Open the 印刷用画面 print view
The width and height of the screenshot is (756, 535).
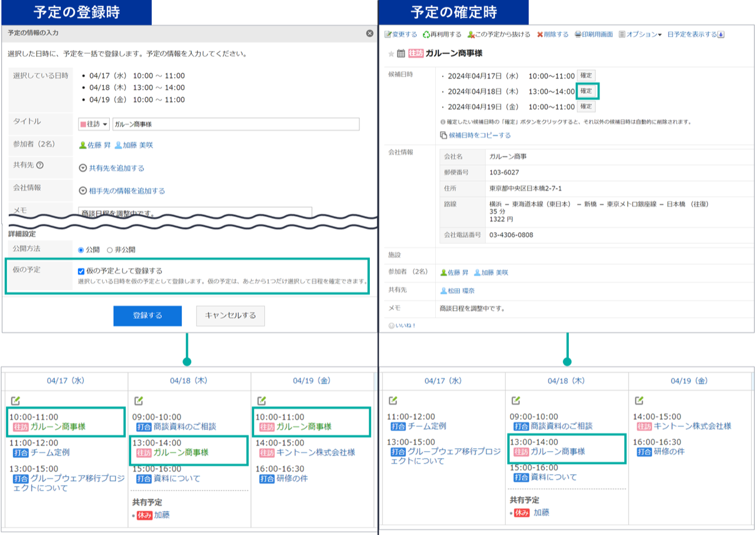tap(594, 35)
